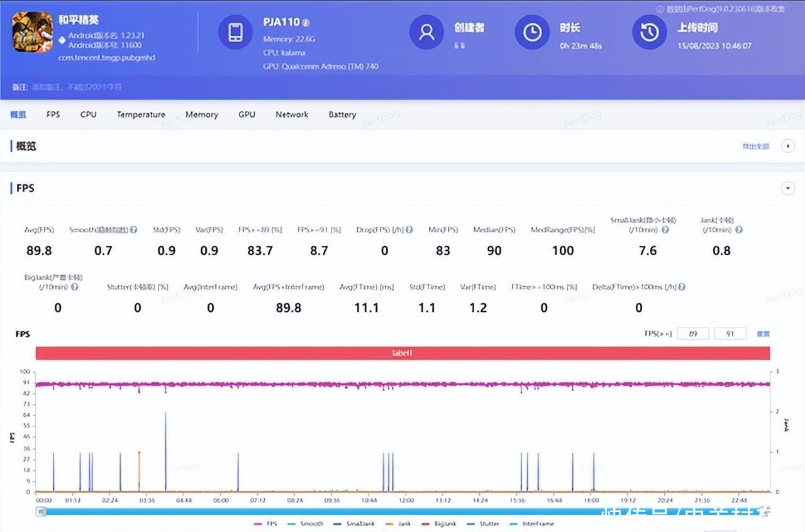The height and width of the screenshot is (532, 805).
Task: Click the info icon before the PerfDog version notice
Action: click(x=660, y=9)
